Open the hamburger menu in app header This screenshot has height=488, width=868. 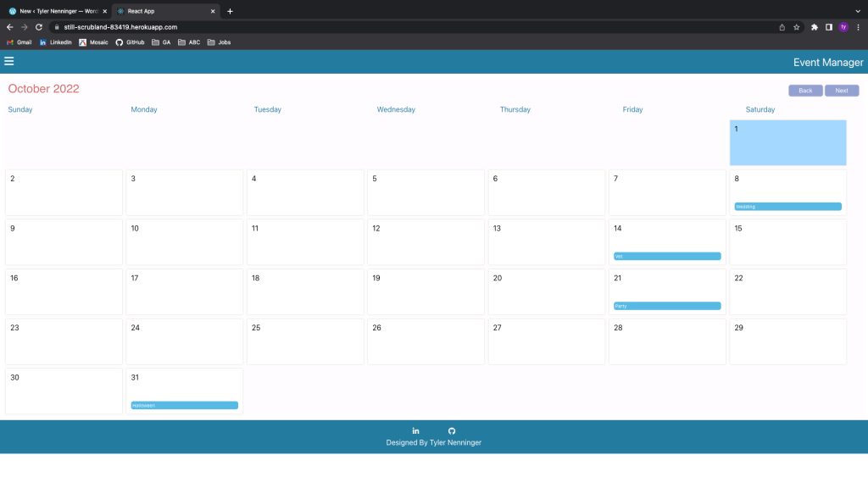tap(9, 61)
